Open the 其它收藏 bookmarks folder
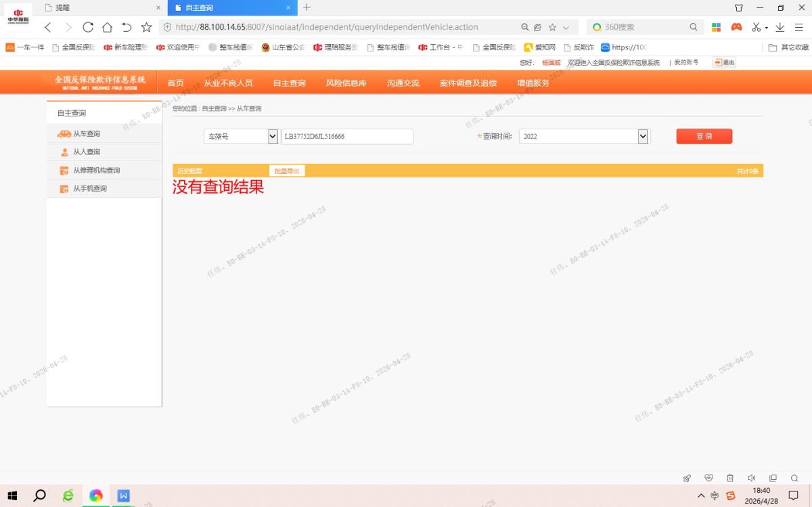 point(788,47)
